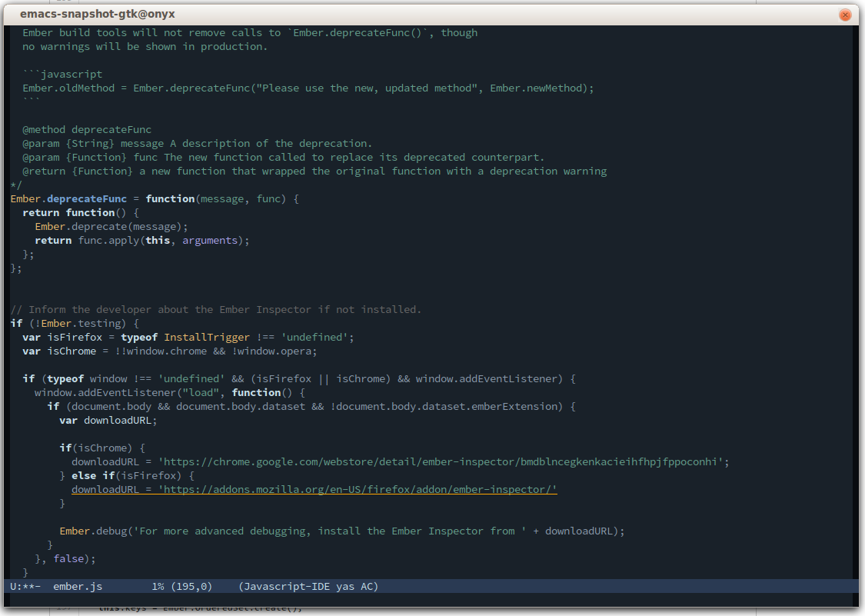Click the window title emacs-snapshot-gtk@onyx
This screenshot has height=616, width=865.
pyautogui.click(x=98, y=15)
